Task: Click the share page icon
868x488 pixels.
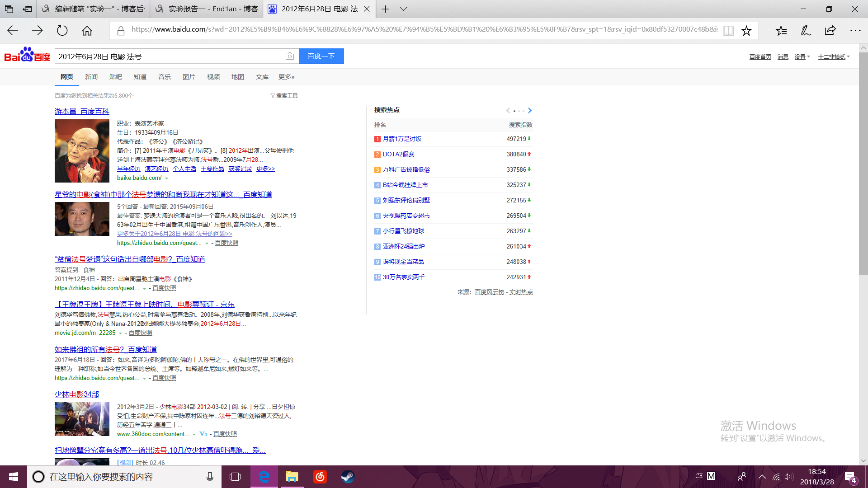Action: (830, 30)
